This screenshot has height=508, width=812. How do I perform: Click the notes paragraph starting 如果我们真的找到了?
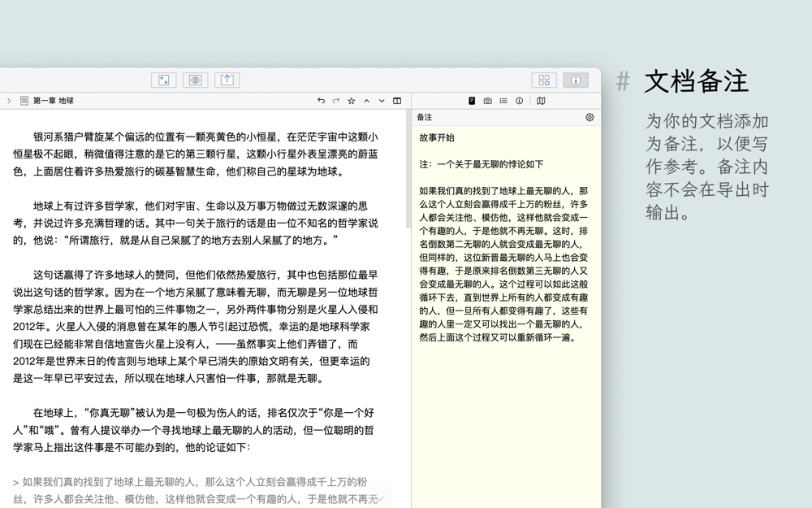(504, 264)
